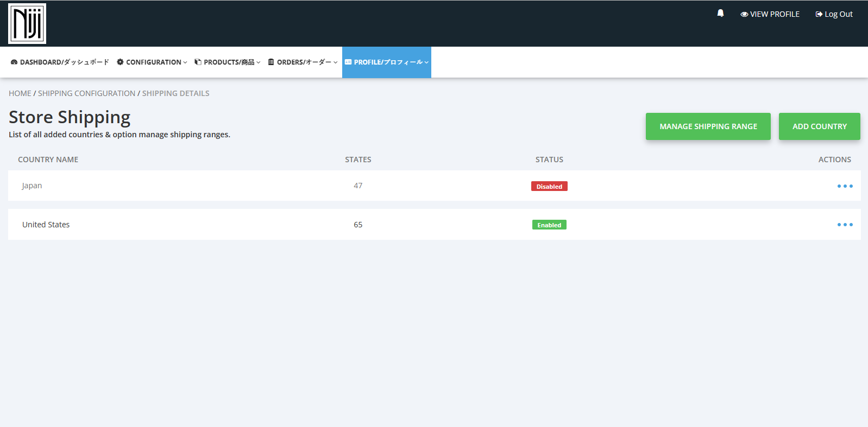Click the Add Country button

(x=819, y=126)
